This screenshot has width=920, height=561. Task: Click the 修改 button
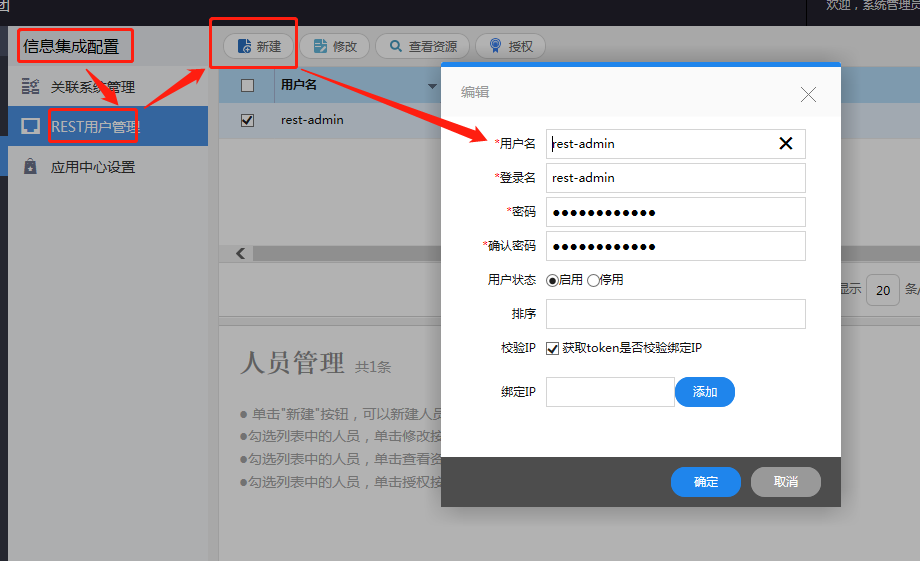334,46
